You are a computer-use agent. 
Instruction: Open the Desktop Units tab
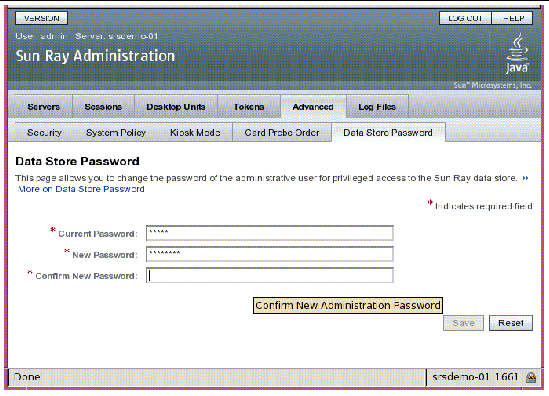click(176, 107)
